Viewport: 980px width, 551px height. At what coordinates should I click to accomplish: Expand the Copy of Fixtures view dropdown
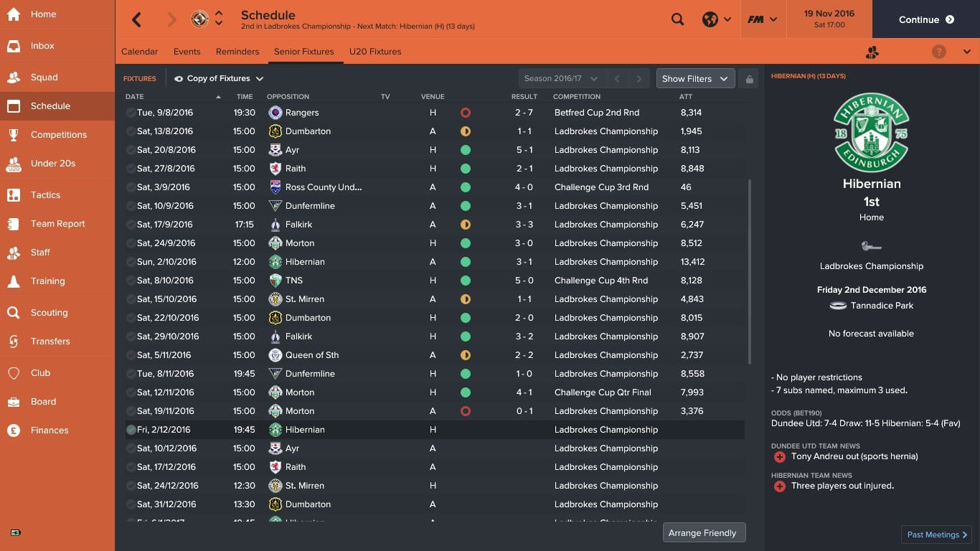pos(219,79)
